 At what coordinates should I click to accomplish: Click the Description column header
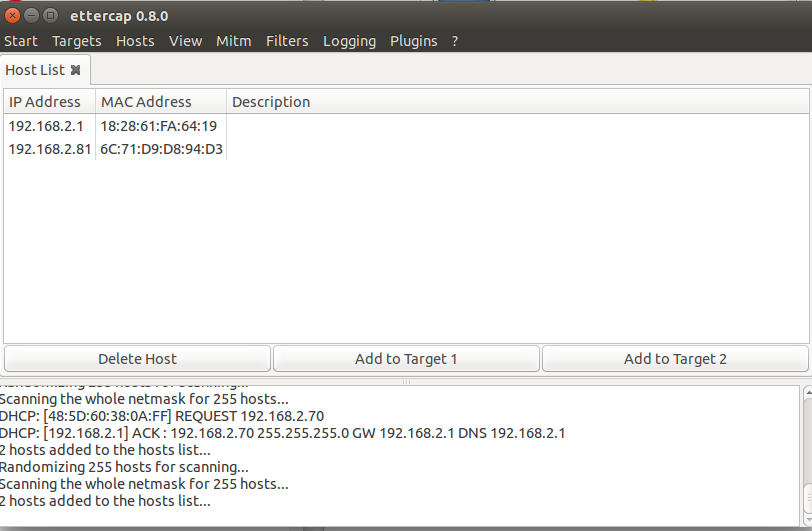coord(518,102)
